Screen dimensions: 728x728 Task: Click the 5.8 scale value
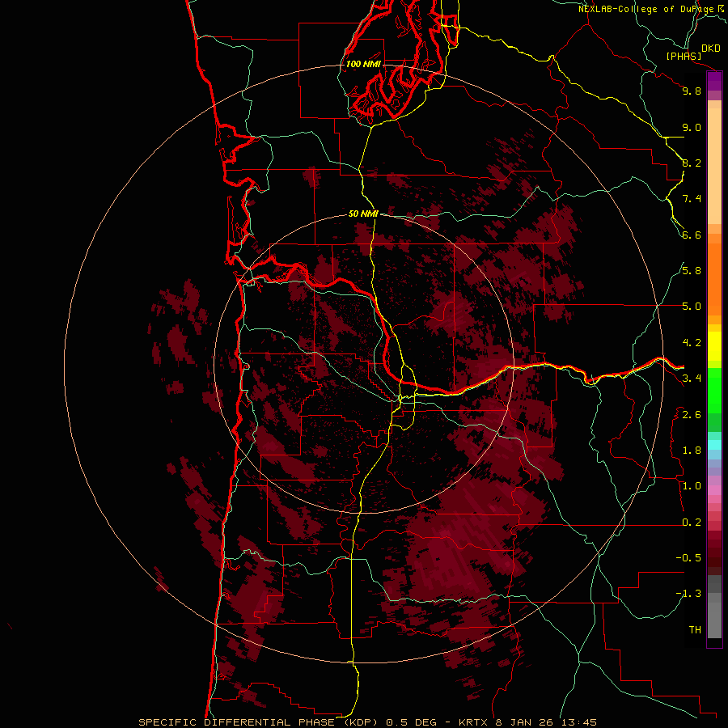[692, 271]
